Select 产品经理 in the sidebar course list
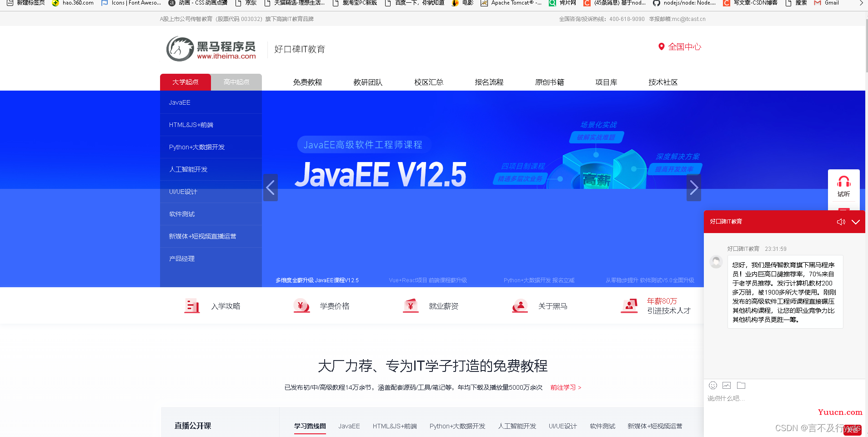 click(x=211, y=259)
